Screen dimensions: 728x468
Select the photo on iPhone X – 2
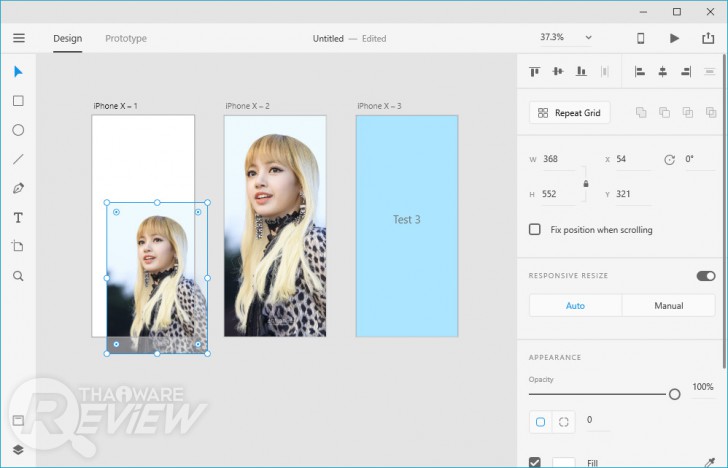tap(275, 226)
